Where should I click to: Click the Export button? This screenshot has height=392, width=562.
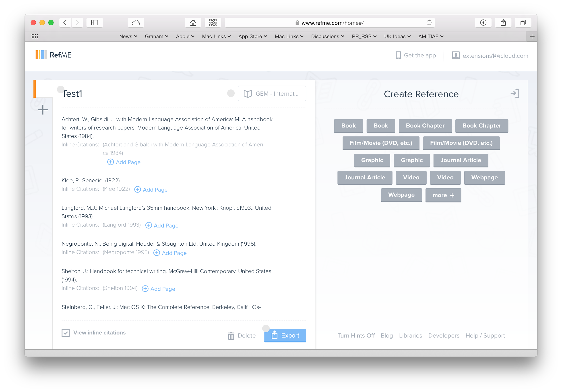point(285,335)
